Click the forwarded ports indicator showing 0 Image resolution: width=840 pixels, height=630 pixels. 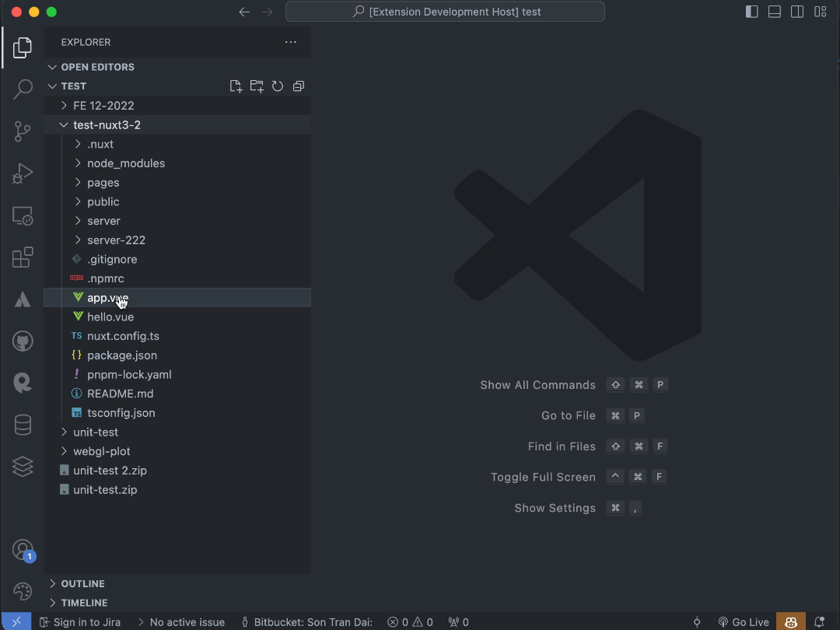click(459, 622)
